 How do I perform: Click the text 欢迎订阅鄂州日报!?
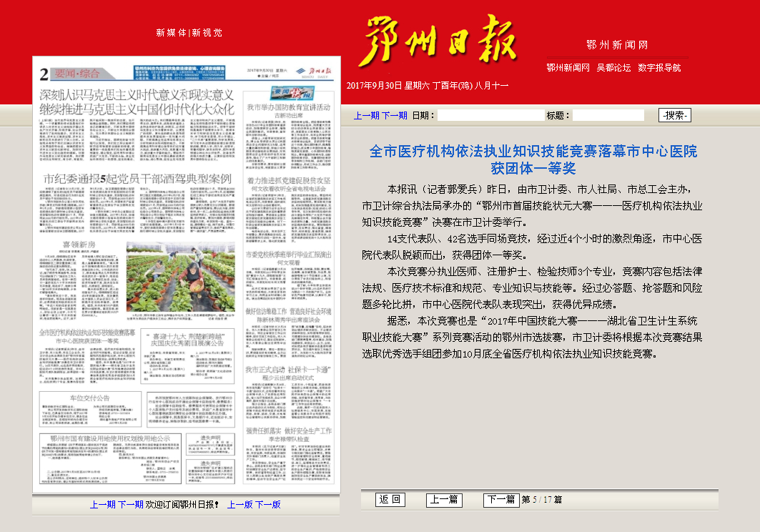(182, 505)
